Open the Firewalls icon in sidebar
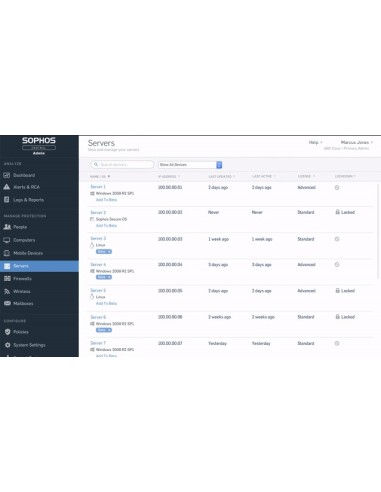The image size is (381, 492). pyautogui.click(x=7, y=278)
